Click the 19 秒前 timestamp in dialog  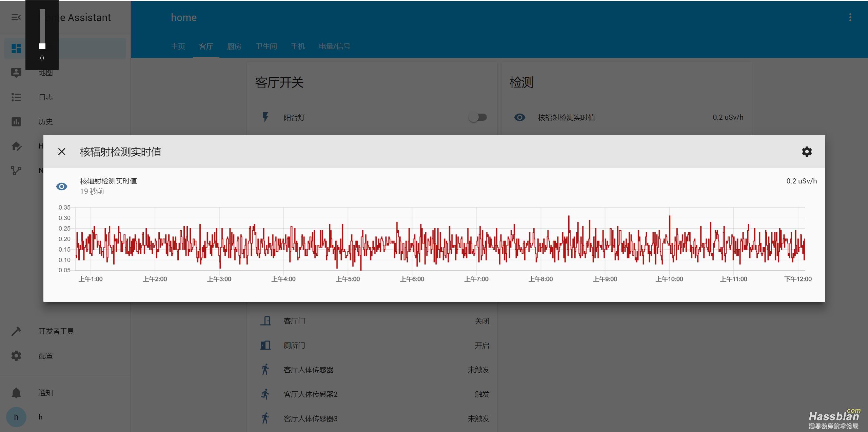click(92, 191)
